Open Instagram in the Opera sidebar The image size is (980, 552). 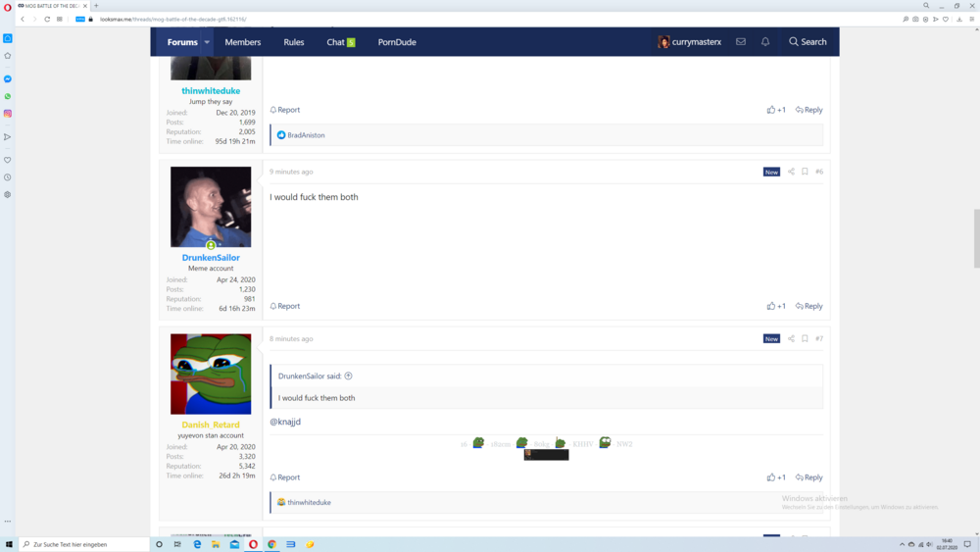click(x=8, y=114)
